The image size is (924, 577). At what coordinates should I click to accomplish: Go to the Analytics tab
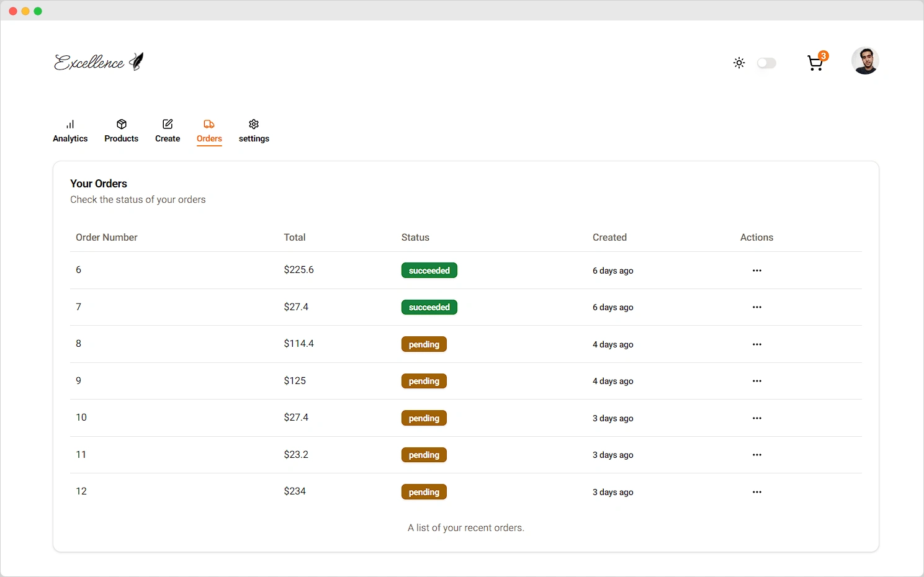(x=70, y=132)
